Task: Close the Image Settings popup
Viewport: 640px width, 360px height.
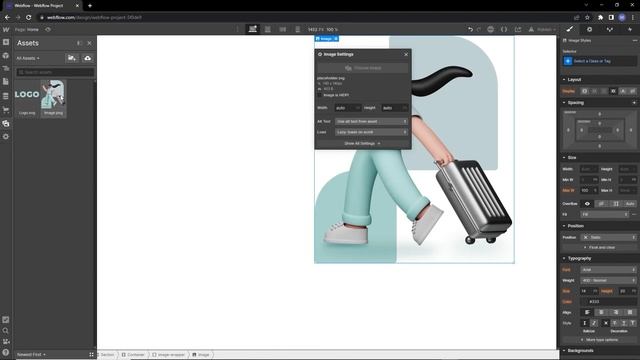Action: point(406,54)
